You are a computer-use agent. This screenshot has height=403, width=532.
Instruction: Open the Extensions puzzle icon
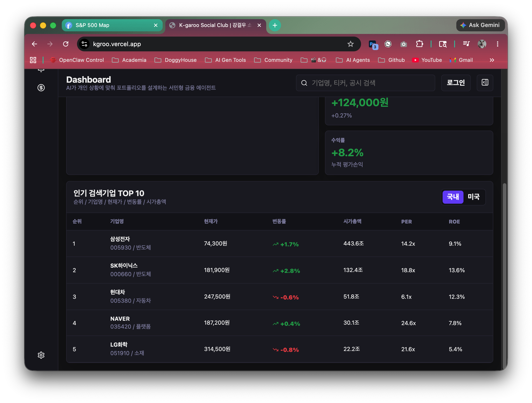419,44
